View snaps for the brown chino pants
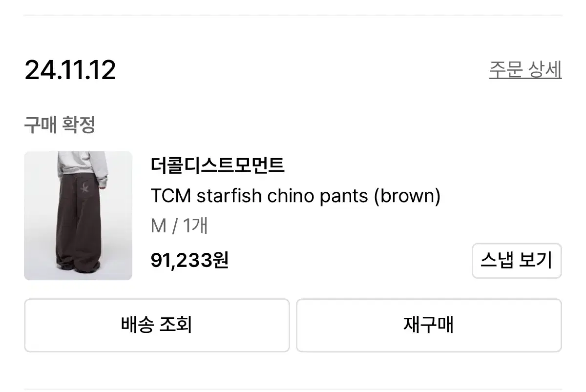The width and height of the screenshot is (586, 392). point(517,261)
